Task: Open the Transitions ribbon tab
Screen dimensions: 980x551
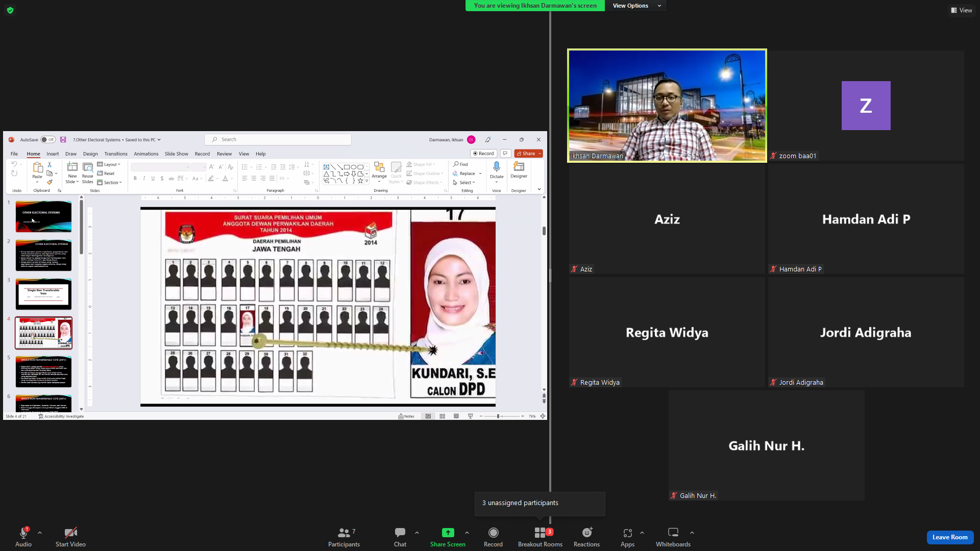Action: [116, 154]
